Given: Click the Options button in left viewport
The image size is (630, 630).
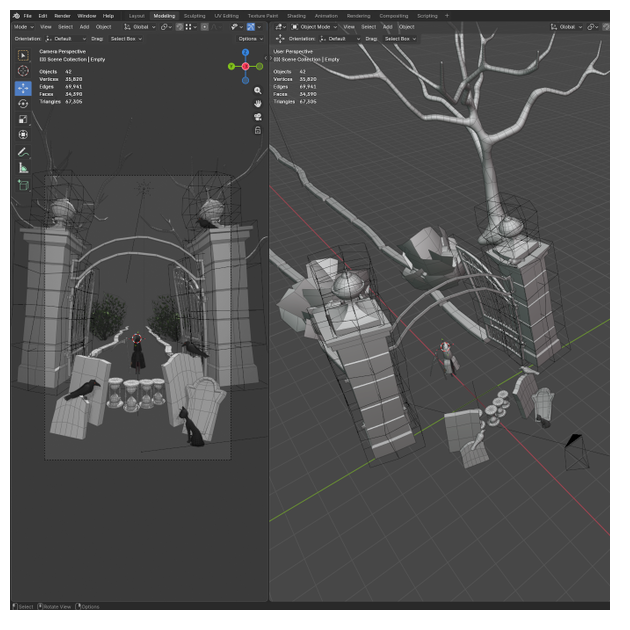Looking at the screenshot, I should point(251,38).
